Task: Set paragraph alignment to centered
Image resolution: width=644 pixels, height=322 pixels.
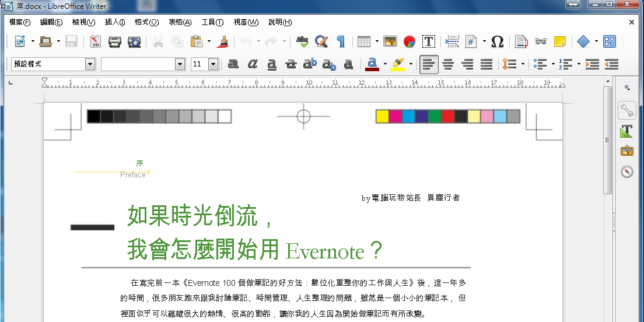Action: point(448,64)
